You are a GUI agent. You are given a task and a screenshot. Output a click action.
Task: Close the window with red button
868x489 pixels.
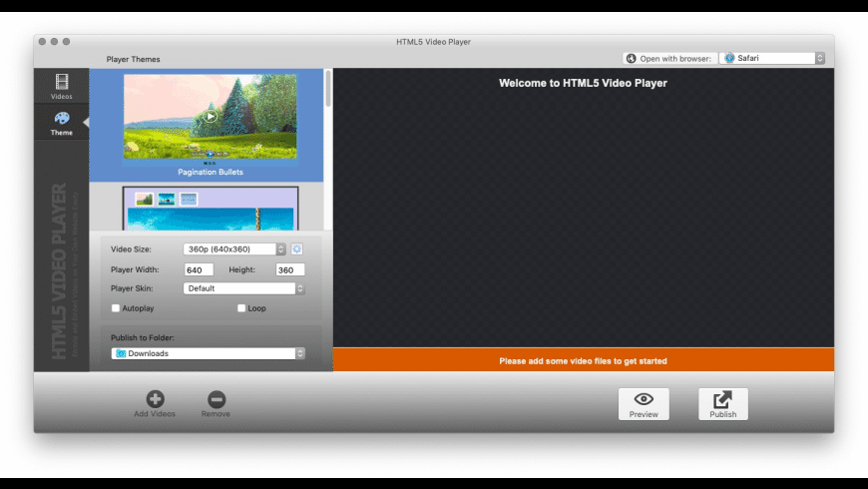[x=42, y=42]
